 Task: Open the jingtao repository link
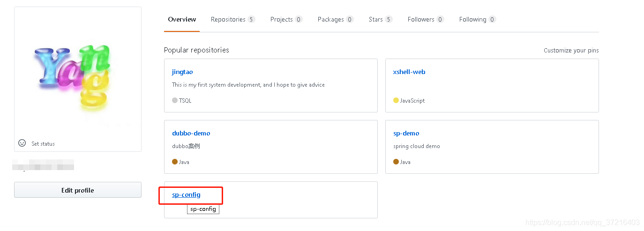click(182, 72)
